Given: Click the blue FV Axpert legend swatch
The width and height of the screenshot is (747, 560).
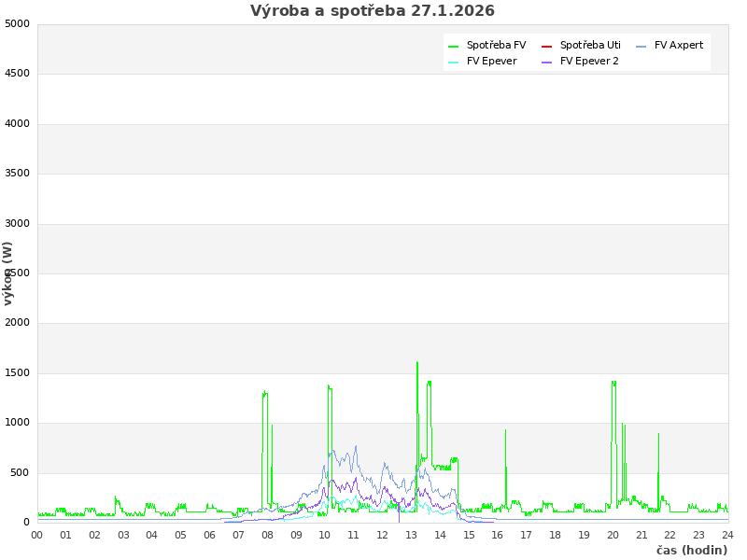Looking at the screenshot, I should [x=641, y=46].
